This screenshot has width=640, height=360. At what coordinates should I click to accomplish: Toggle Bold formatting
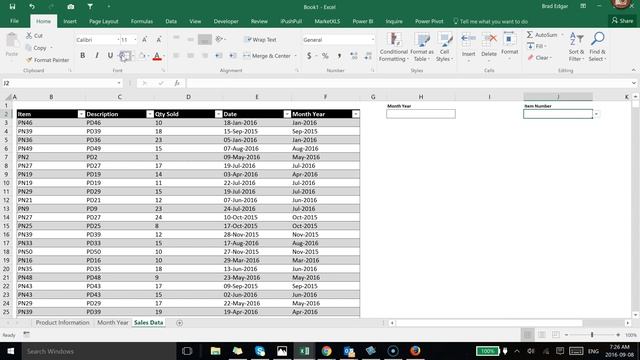[82, 56]
